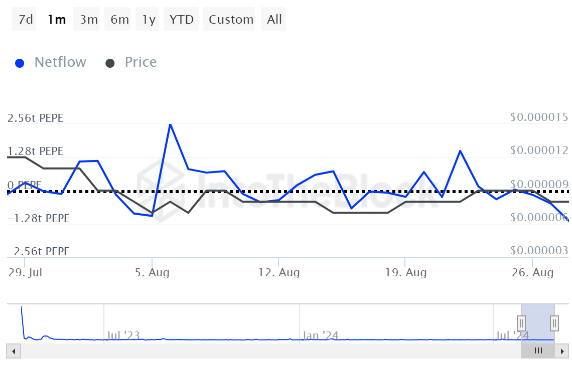Open the Custom date range picker
Image resolution: width=572 pixels, height=368 pixels.
coord(229,19)
